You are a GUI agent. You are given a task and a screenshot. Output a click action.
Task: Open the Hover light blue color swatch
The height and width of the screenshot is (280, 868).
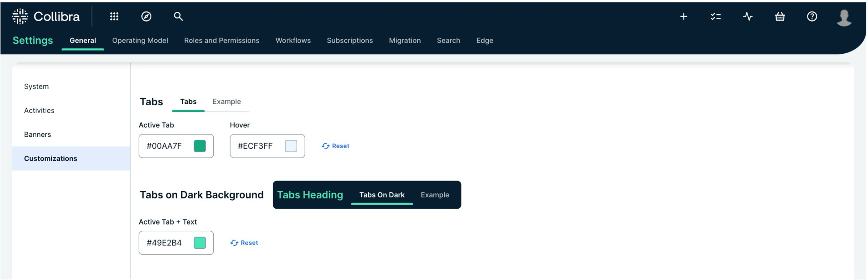click(291, 146)
